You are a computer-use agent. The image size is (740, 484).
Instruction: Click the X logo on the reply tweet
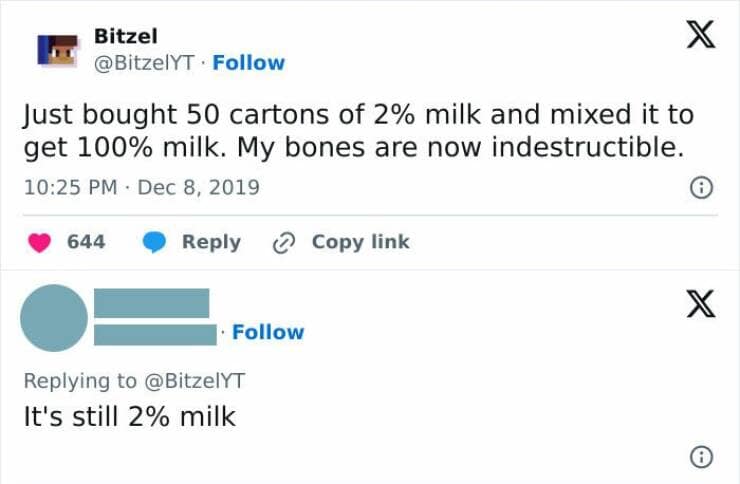[x=700, y=302]
